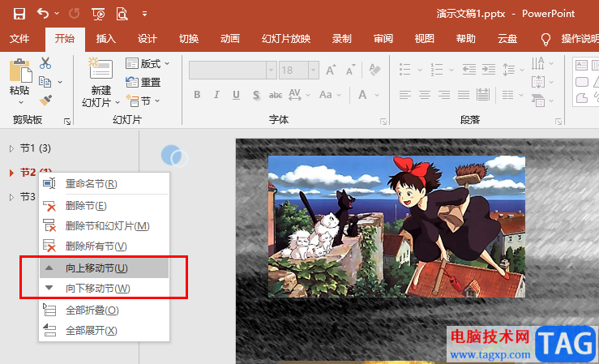
Task: Toggle Strikethrough formatting
Action: (276, 95)
